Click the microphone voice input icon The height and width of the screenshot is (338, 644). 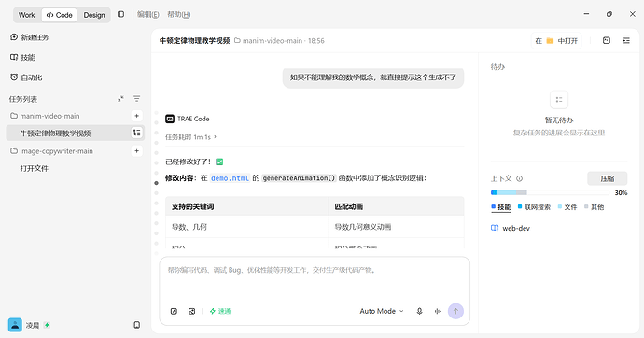tap(419, 311)
